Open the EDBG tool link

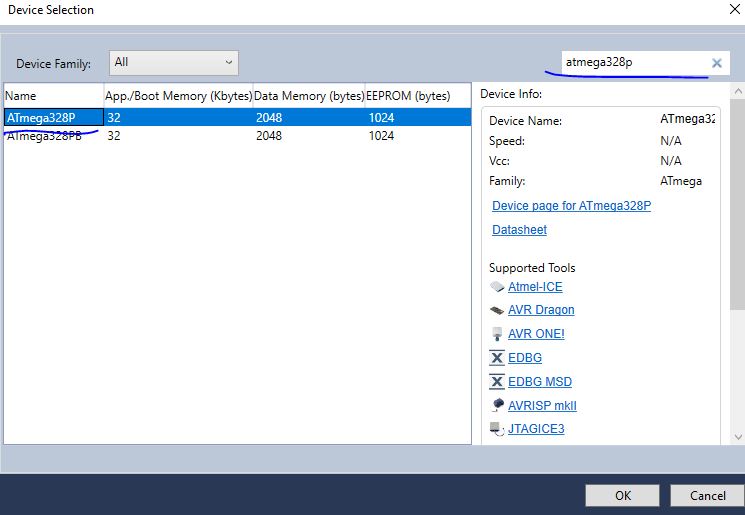525,358
